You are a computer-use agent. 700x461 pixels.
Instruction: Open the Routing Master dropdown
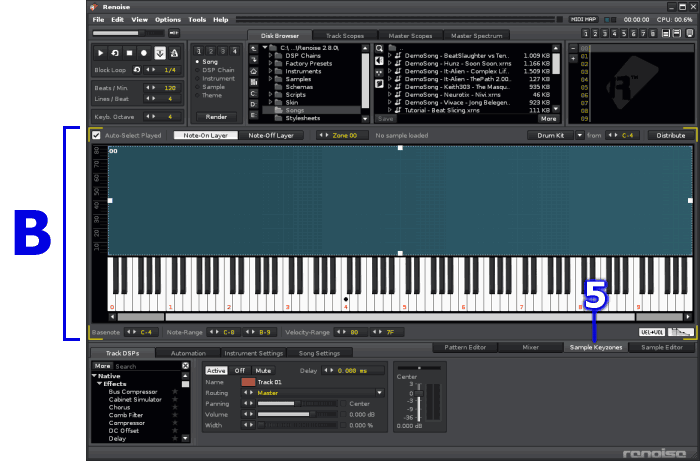click(379, 393)
